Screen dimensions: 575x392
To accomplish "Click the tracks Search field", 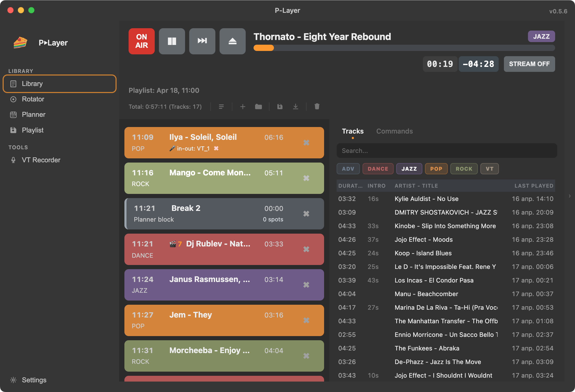I will [x=447, y=151].
